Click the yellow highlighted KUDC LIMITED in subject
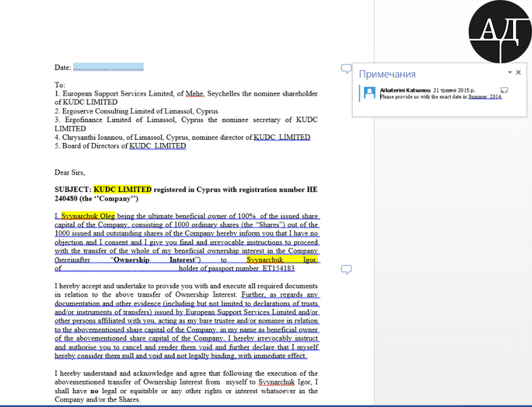This screenshot has height=407, width=532. (x=123, y=189)
